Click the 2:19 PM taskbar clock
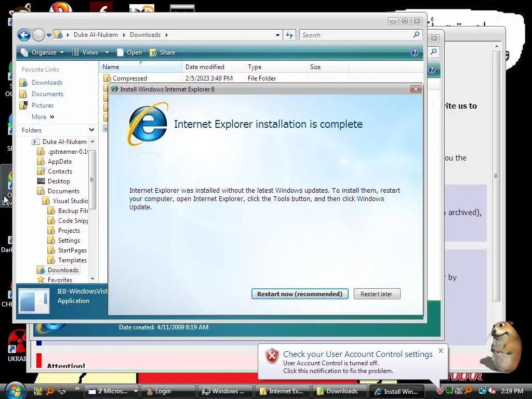This screenshot has height=399, width=532. [x=512, y=391]
